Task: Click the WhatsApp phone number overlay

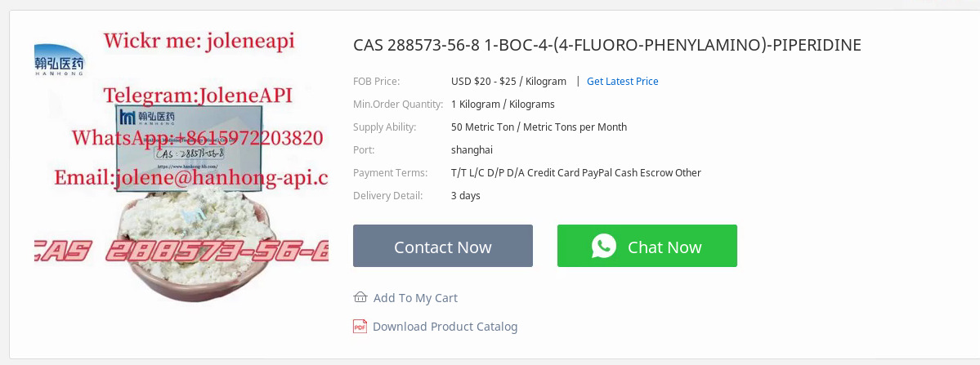Action: tap(198, 137)
